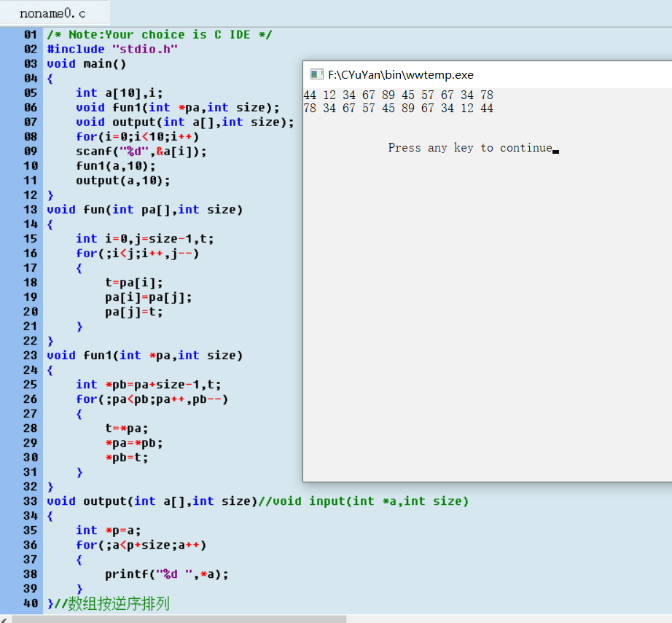Screen dimensions: 672x623
Task: Click 'Press any key to continue' in console
Action: [470, 148]
